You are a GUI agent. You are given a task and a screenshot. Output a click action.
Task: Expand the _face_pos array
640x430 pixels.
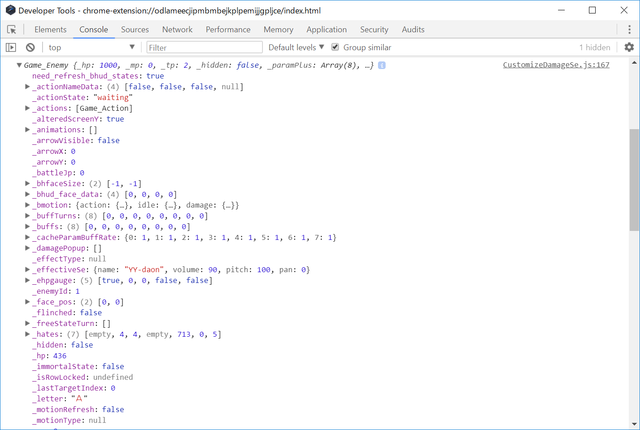pyautogui.click(x=27, y=302)
